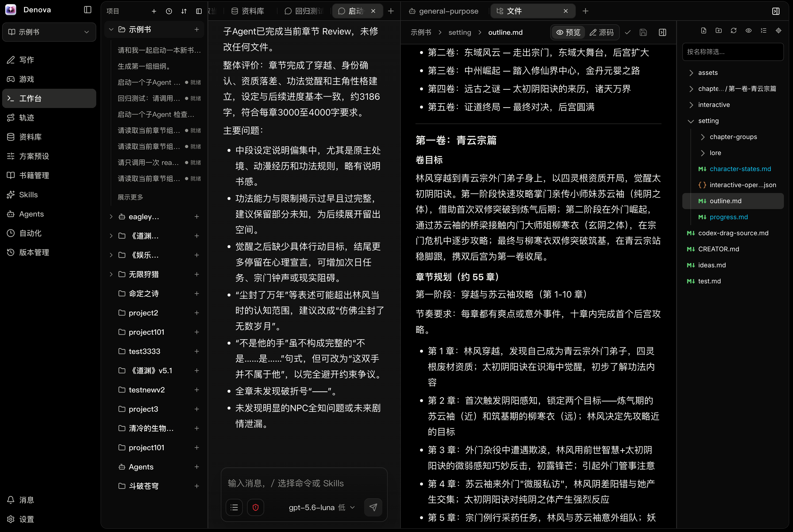Viewport: 793px width, 532px height.
Task: Click the list-tree icon above the file tree
Action: point(764,30)
